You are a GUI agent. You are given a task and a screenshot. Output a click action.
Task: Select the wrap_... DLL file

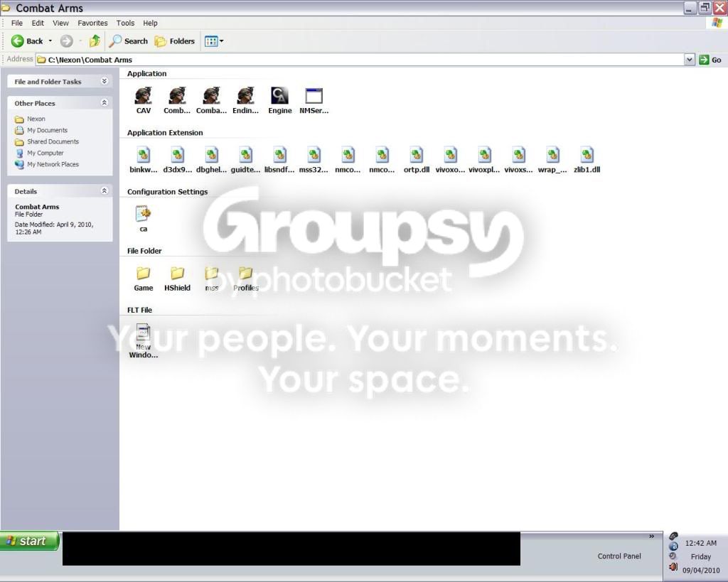coord(552,159)
